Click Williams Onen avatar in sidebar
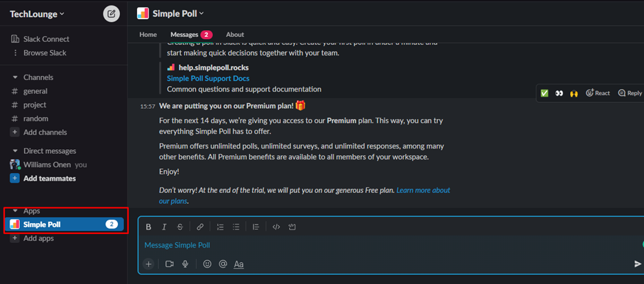The height and width of the screenshot is (284, 644). [x=15, y=164]
